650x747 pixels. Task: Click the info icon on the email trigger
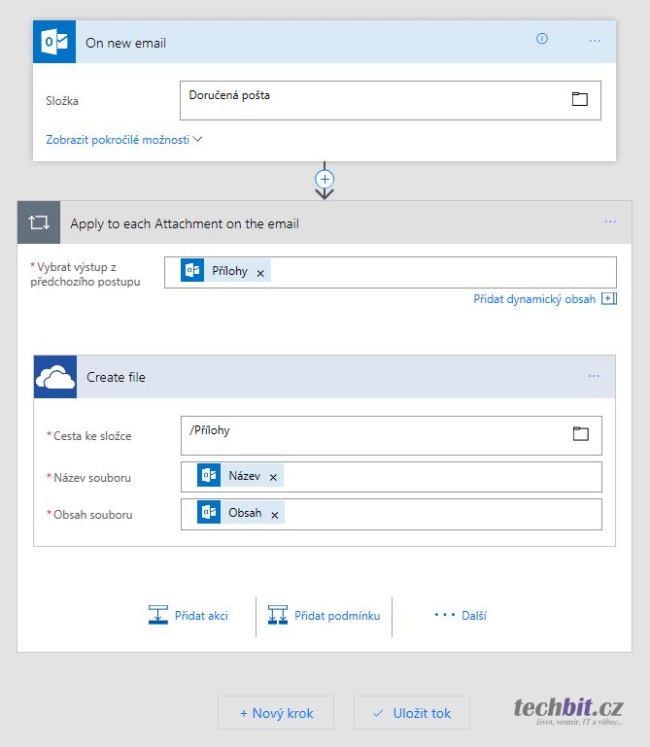point(542,40)
